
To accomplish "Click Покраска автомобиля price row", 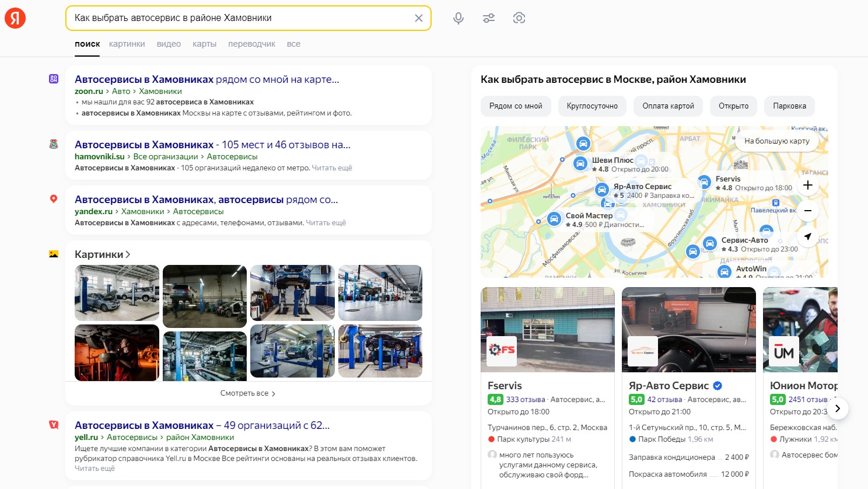I will click(x=689, y=474).
